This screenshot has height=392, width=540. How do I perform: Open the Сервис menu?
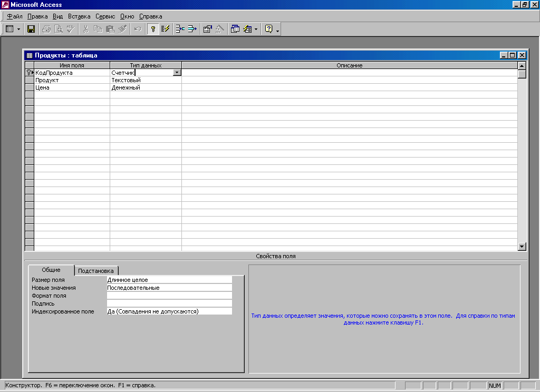[105, 16]
